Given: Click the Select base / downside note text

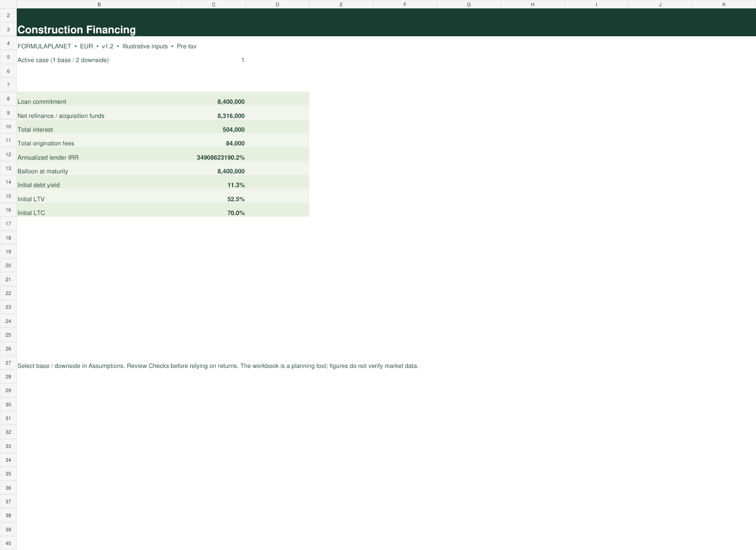Looking at the screenshot, I should [218, 366].
